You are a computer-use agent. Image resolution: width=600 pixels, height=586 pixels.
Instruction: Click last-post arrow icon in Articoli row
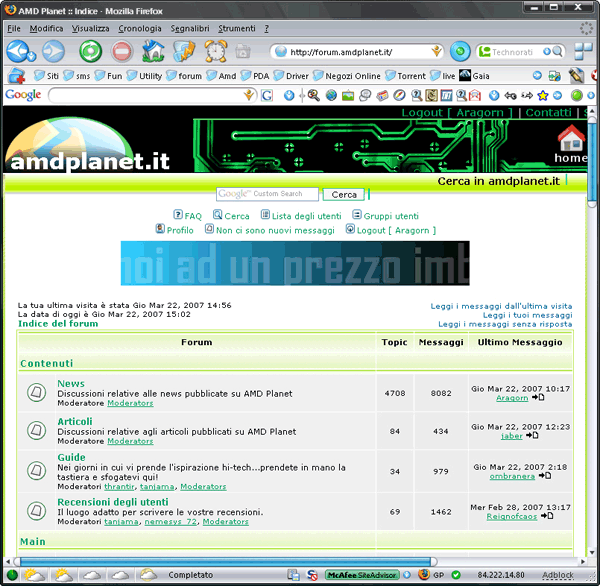click(x=532, y=435)
